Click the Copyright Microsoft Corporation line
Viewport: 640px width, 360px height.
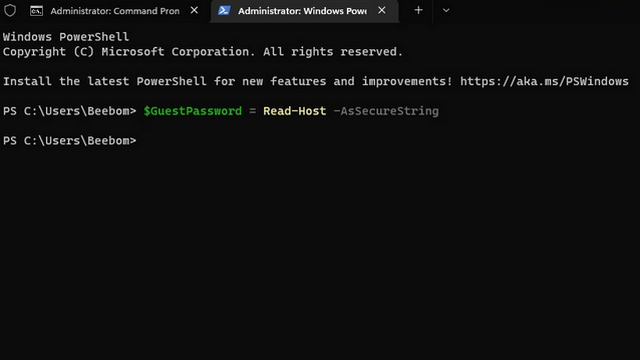(203, 52)
